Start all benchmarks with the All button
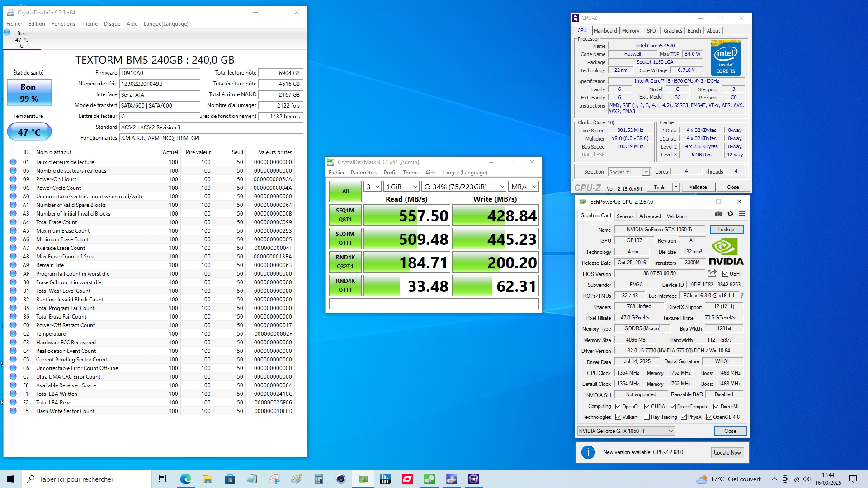Screen dimensions: 868x488 (345, 192)
